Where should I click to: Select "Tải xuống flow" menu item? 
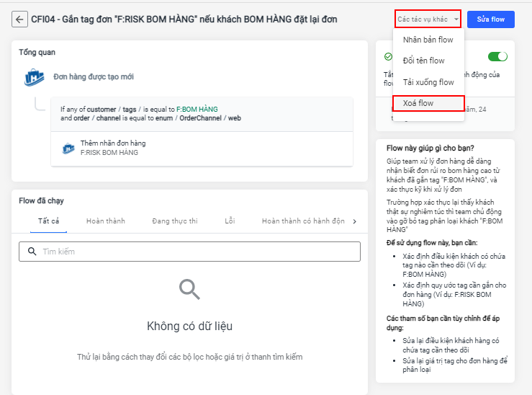click(428, 82)
